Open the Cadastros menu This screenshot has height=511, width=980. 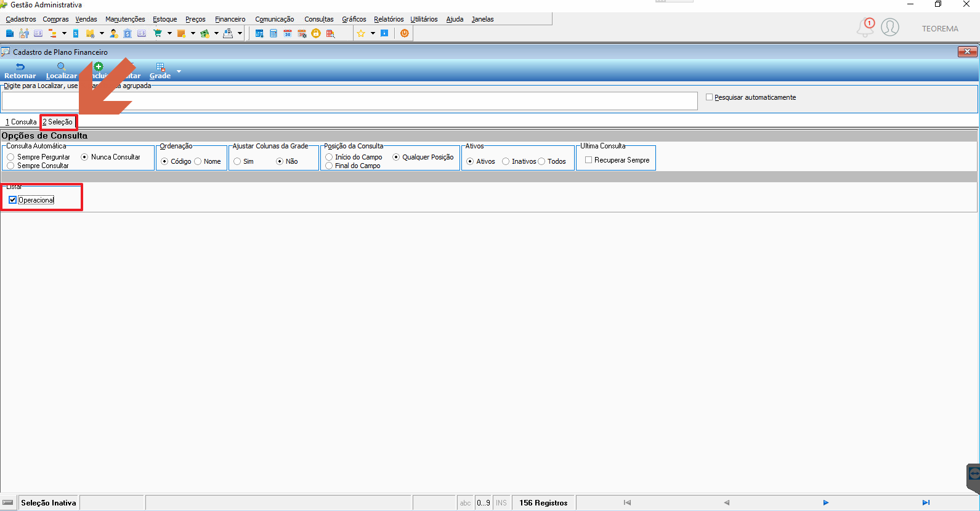tap(21, 19)
